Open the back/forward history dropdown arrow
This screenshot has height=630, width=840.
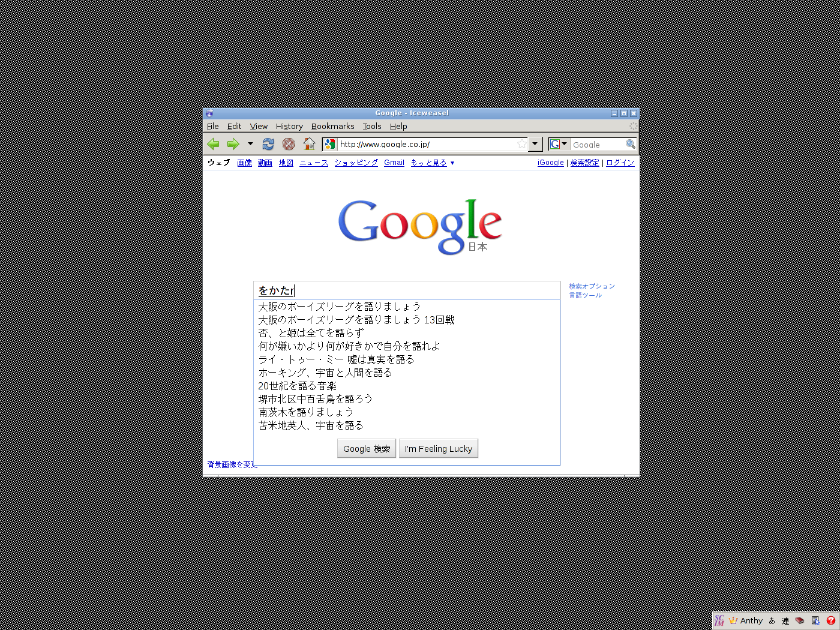point(250,144)
